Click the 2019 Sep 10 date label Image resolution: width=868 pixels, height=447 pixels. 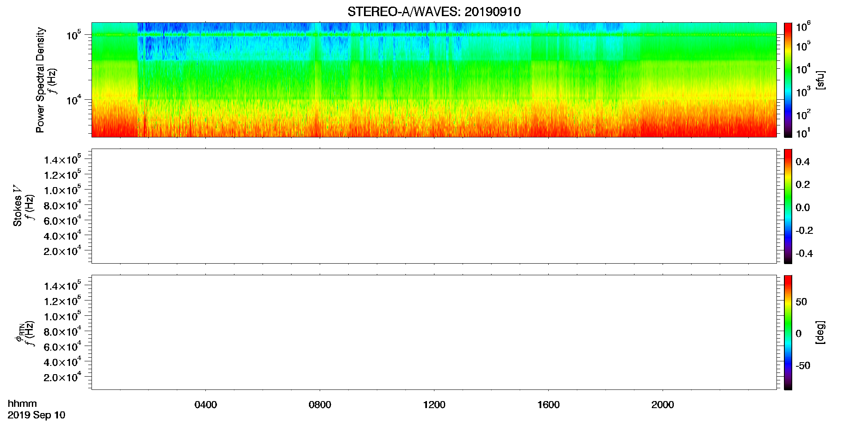coord(36,415)
